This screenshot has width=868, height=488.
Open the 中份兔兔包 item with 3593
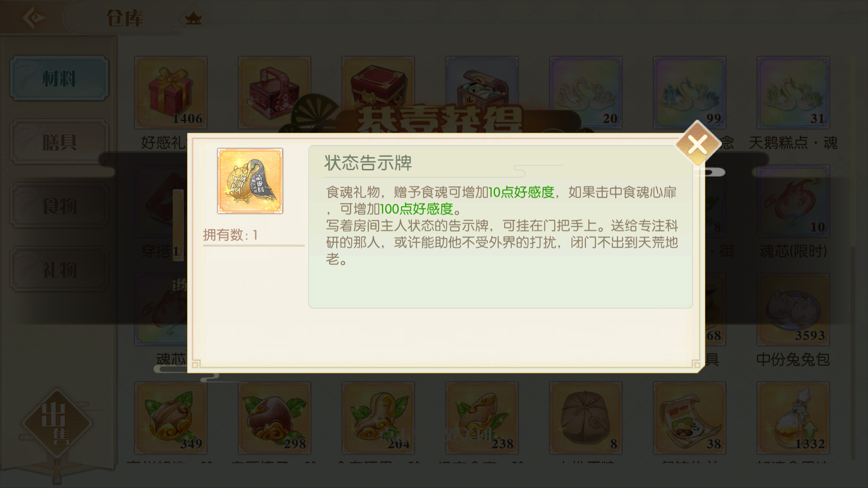[x=793, y=310]
